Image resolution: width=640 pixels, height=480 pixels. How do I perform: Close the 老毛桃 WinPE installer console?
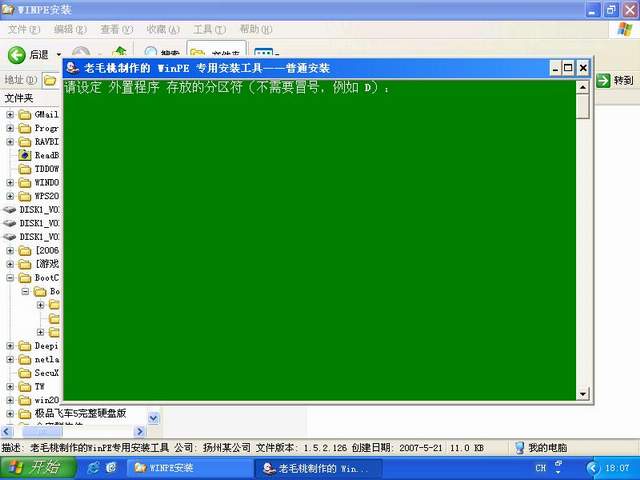pos(583,68)
